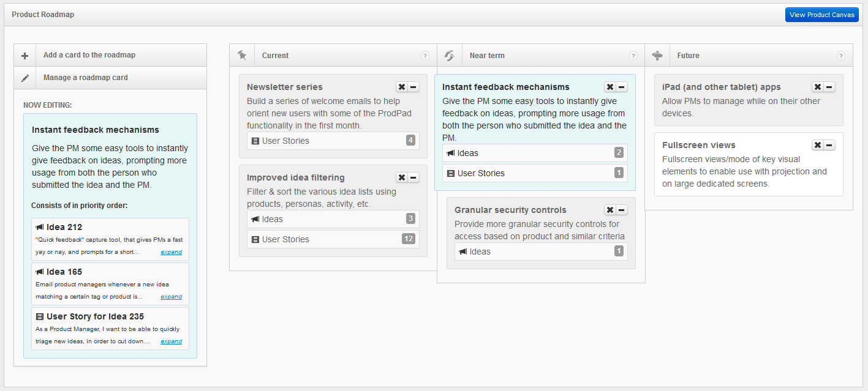The image size is (868, 391).
Task: Expand Idea 165 description
Action: (x=172, y=297)
